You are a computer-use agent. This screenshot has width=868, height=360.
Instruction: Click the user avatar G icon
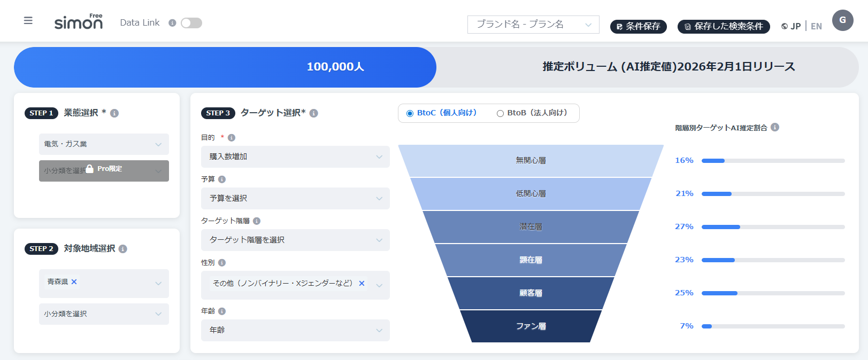tap(842, 20)
